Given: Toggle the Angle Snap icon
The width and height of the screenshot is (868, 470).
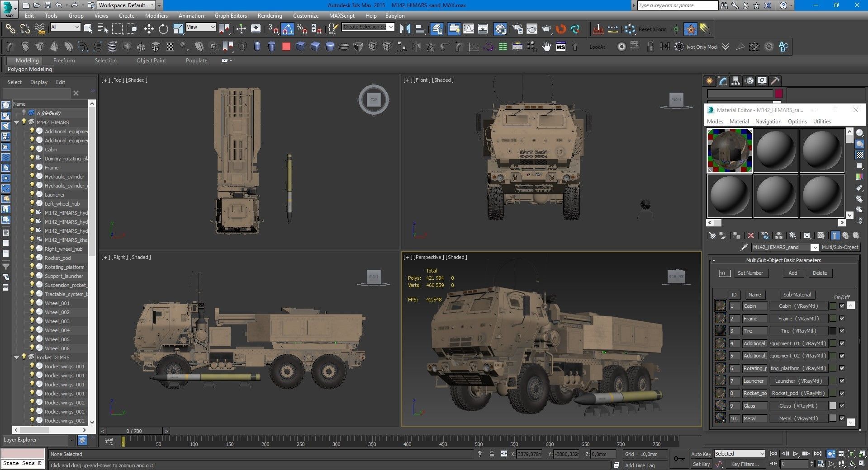Looking at the screenshot, I should pyautogui.click(x=287, y=29).
